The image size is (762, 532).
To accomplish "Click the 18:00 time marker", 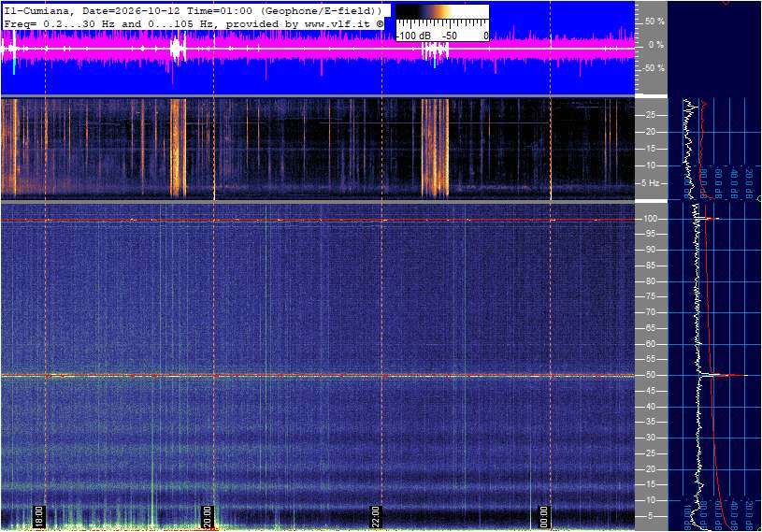I will click(39, 516).
